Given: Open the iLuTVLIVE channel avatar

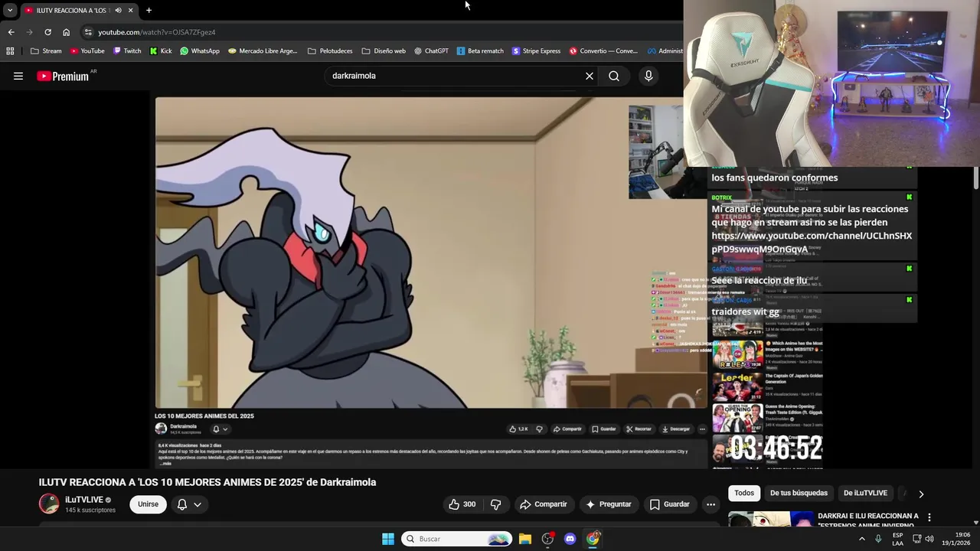Looking at the screenshot, I should point(49,504).
